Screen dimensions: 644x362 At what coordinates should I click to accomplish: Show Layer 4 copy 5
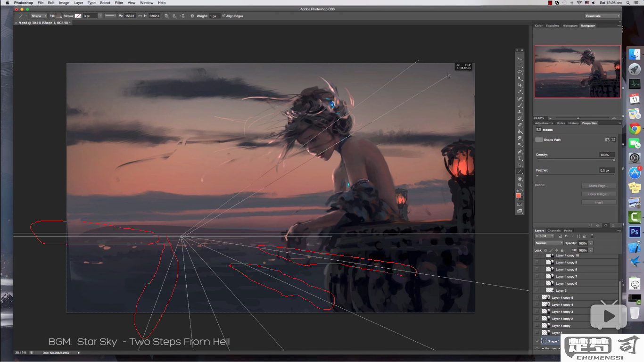click(537, 297)
